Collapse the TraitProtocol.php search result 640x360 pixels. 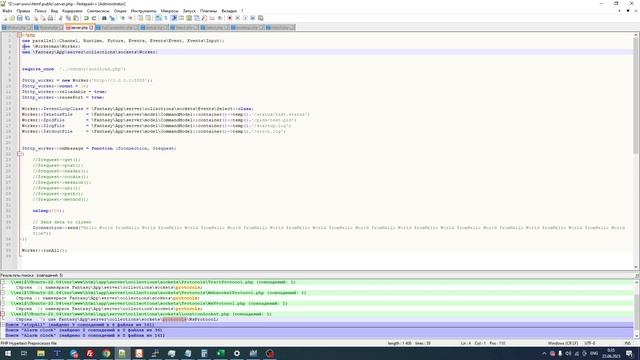pyautogui.click(x=2, y=282)
